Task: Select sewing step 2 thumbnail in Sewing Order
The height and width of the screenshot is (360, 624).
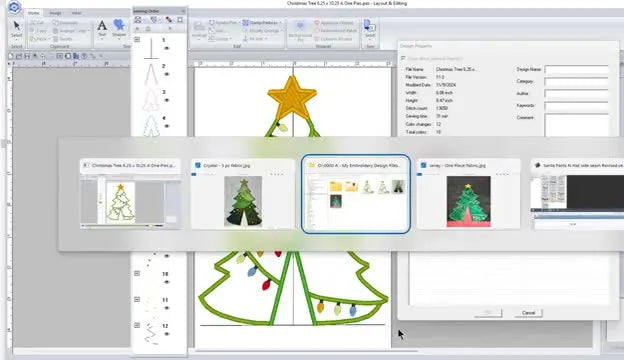Action: [151, 74]
